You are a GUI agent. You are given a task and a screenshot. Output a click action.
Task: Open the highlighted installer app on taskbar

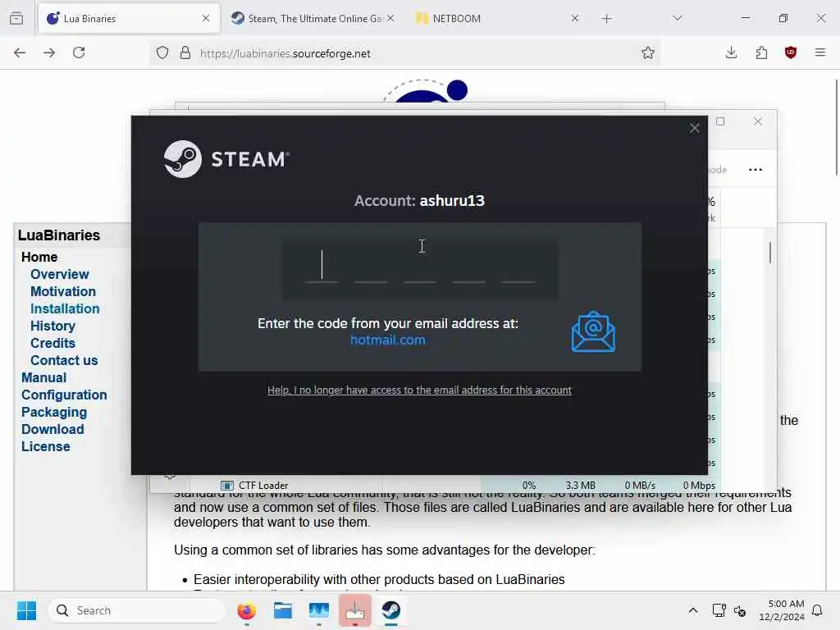click(x=355, y=610)
